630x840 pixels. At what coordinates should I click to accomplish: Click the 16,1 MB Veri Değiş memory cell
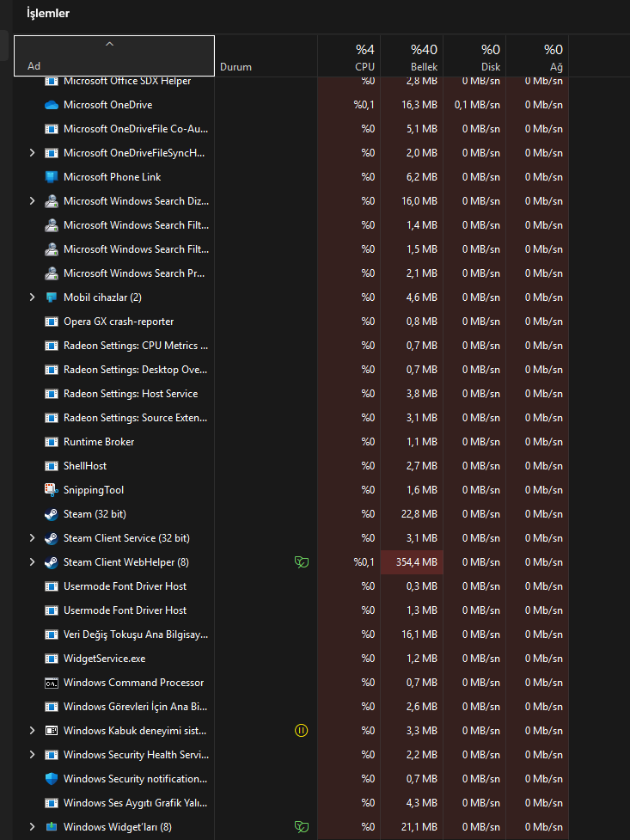point(412,635)
